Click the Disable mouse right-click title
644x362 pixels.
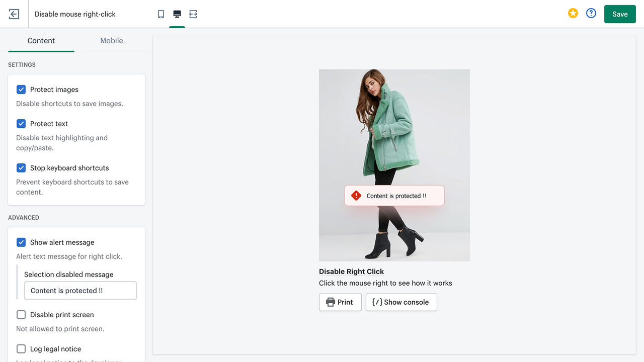(x=75, y=14)
